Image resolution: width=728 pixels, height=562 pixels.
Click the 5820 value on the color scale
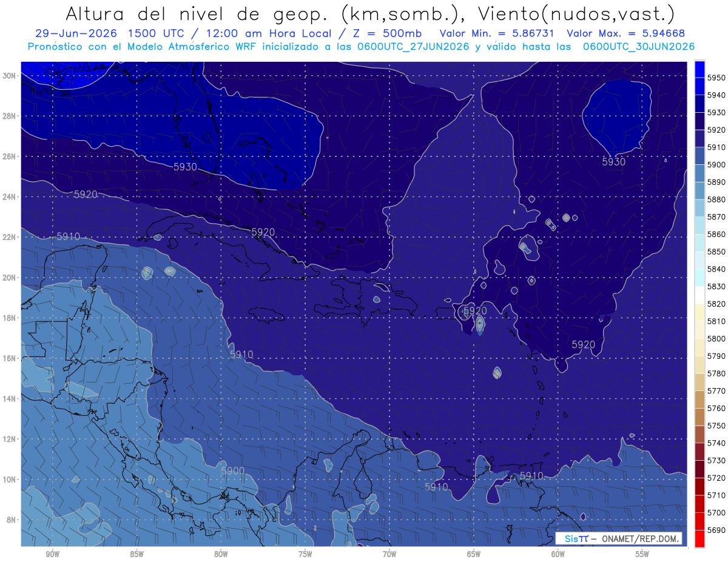[716, 304]
